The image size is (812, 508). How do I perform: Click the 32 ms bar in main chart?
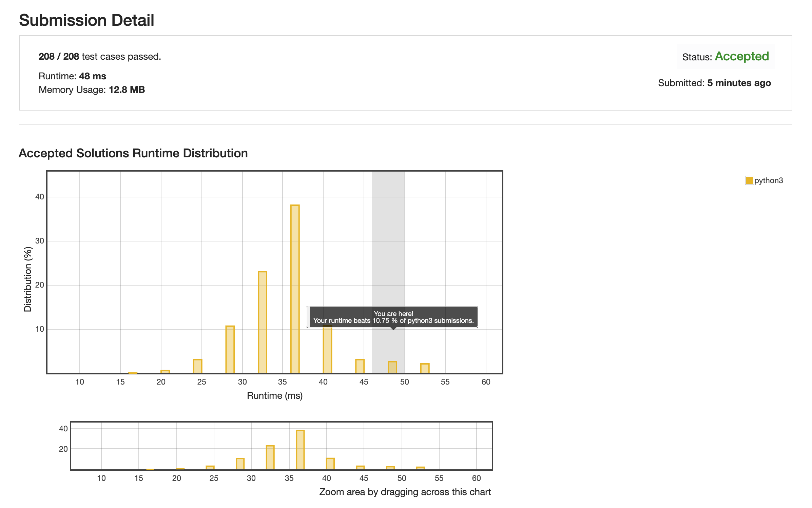tap(262, 322)
